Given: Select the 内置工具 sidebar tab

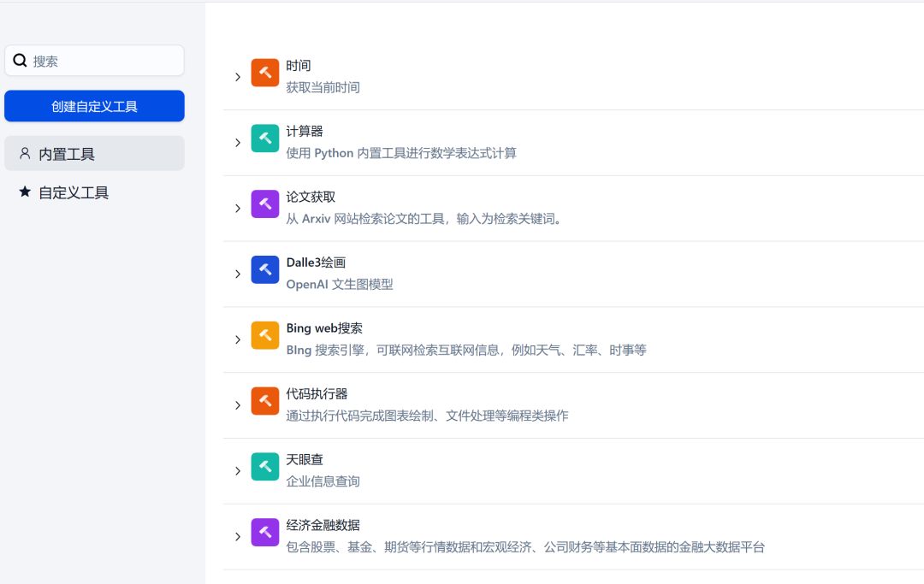Looking at the screenshot, I should click(94, 154).
